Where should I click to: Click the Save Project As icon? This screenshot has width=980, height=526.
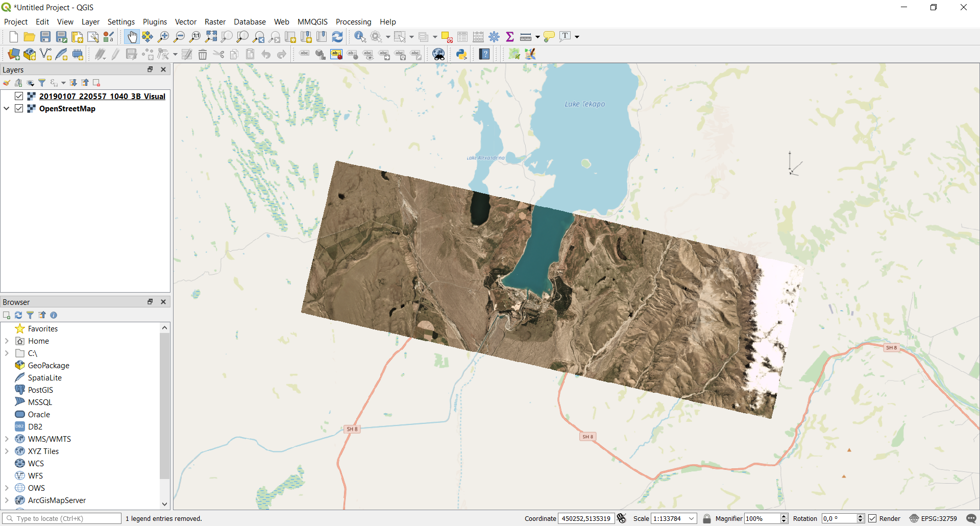point(61,37)
